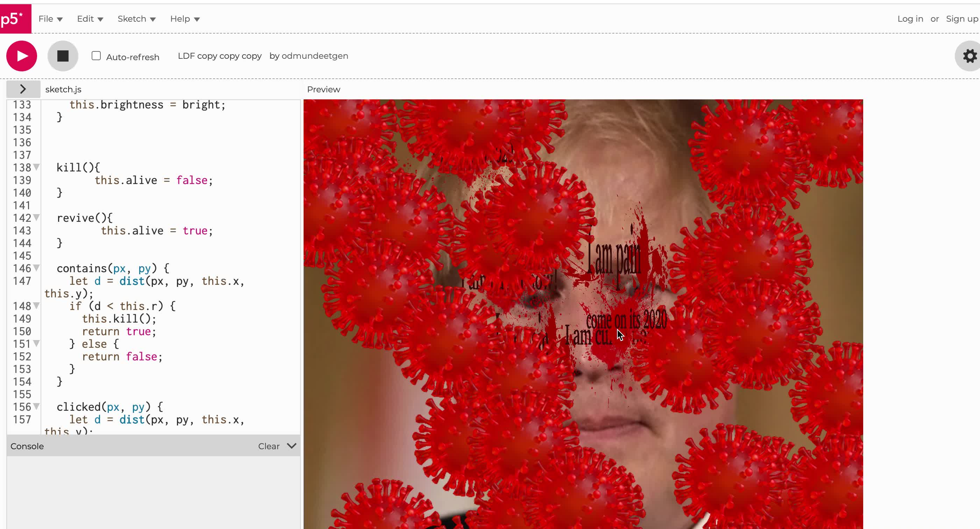Viewport: 980px width, 529px height.
Task: Open the Edit menu
Action: pyautogui.click(x=90, y=19)
